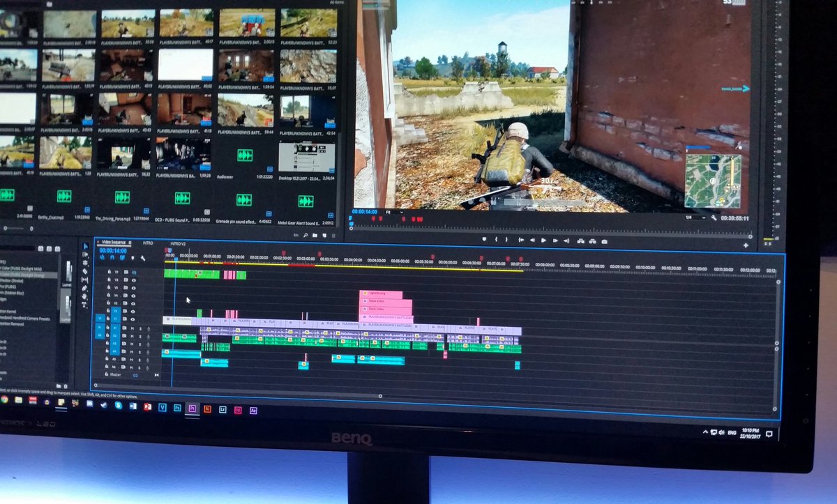Image resolution: width=837 pixels, height=504 pixels.
Task: Toggle V1 track output eye
Action: coord(133,319)
